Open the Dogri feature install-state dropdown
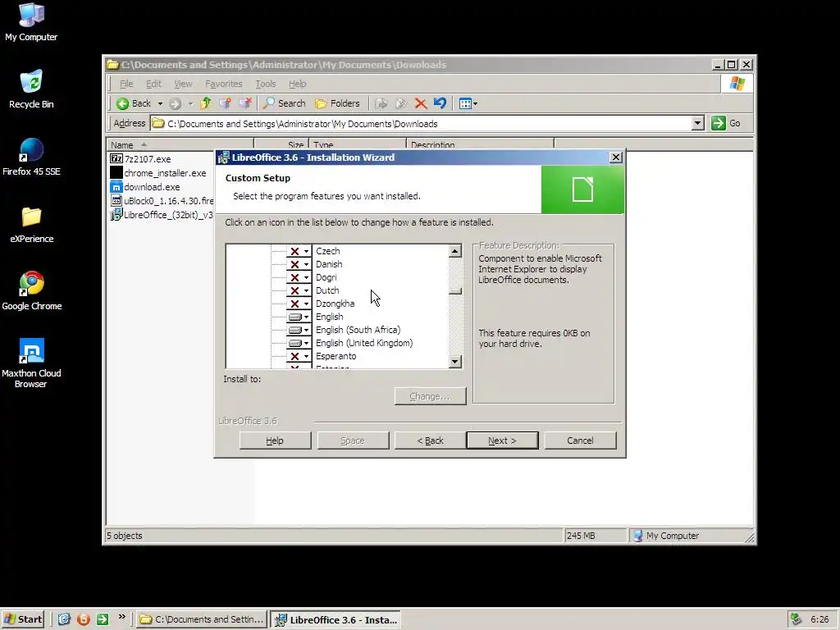The height and width of the screenshot is (630, 840). (x=299, y=277)
